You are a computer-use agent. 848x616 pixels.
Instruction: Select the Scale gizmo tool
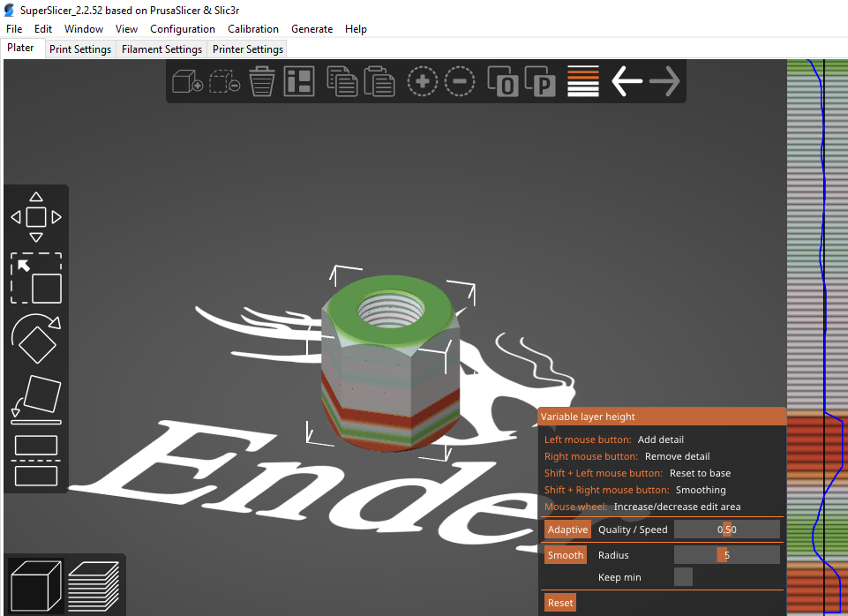(36, 278)
